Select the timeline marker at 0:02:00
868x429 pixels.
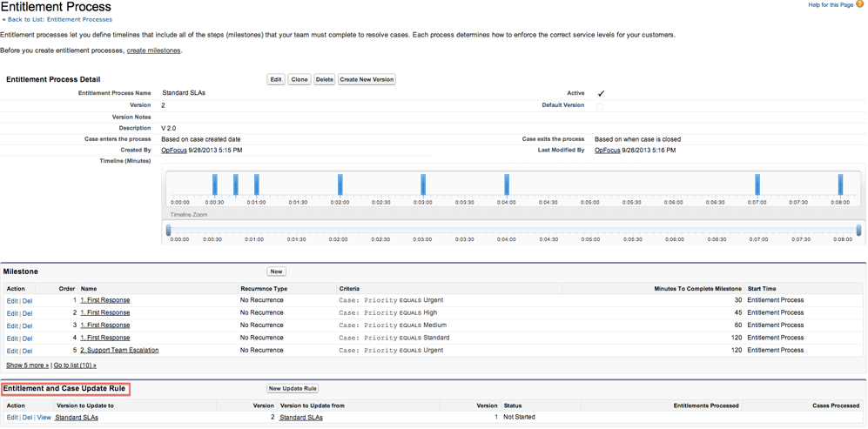tap(340, 184)
